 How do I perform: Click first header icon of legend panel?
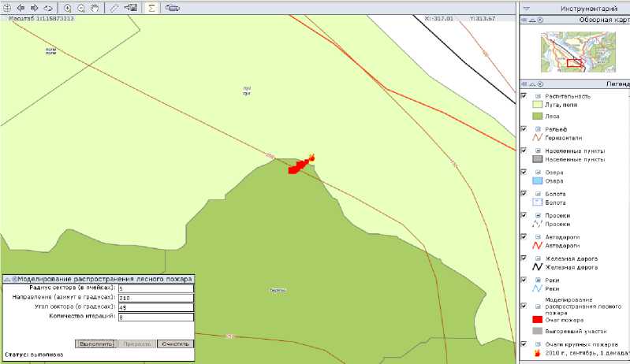(x=524, y=84)
